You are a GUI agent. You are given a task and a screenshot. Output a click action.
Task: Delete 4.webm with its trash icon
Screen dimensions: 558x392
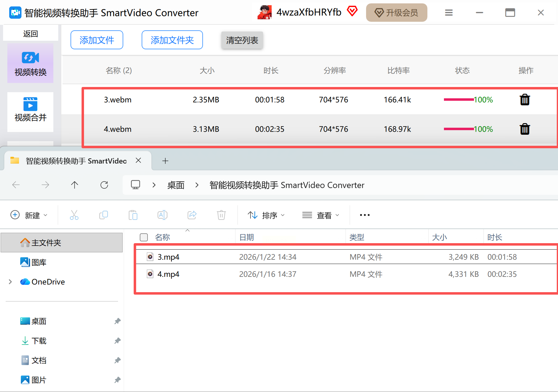[x=525, y=129]
